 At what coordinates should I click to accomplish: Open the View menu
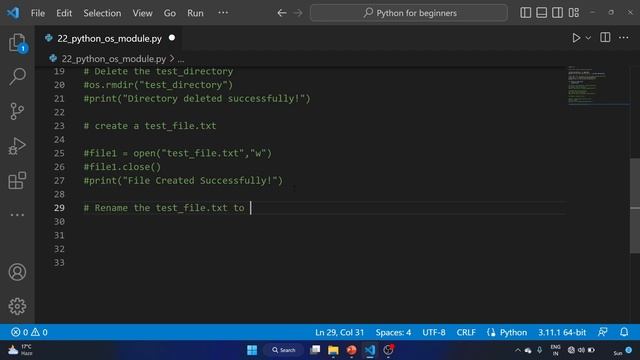(142, 13)
